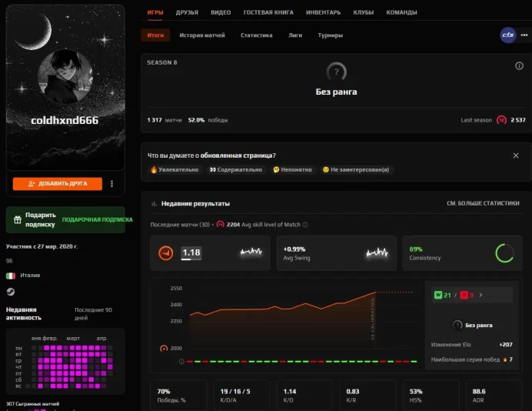532x411 pixels.
Task: Click sparkline graph in Avg Swing card
Action: 377,252
